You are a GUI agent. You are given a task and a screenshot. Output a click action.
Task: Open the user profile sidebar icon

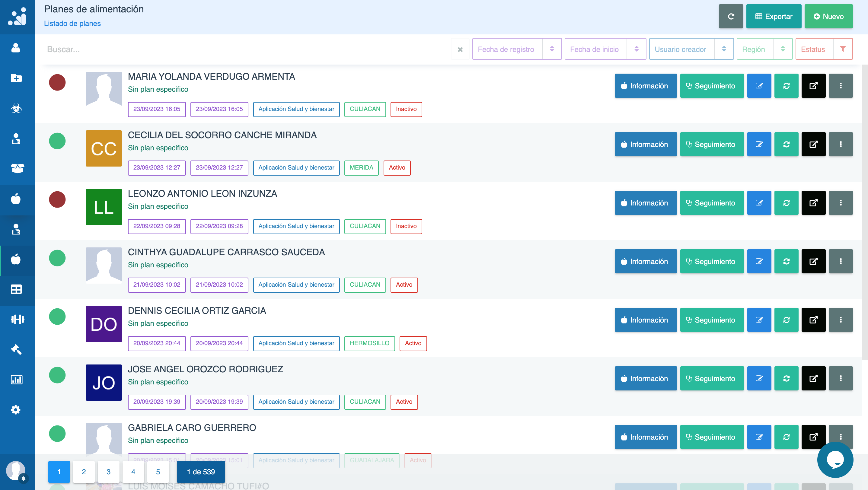click(x=16, y=48)
